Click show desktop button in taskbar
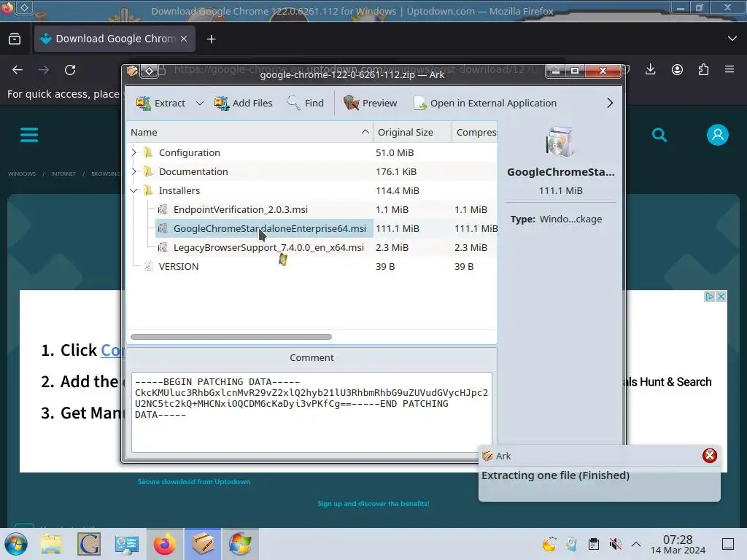This screenshot has width=747, height=560. pyautogui.click(x=728, y=544)
